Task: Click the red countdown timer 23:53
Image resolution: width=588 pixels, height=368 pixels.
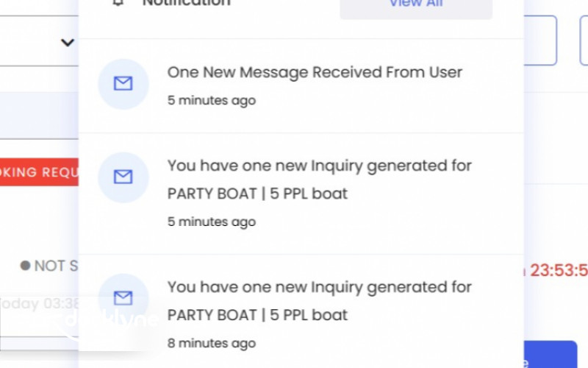Action: click(558, 270)
